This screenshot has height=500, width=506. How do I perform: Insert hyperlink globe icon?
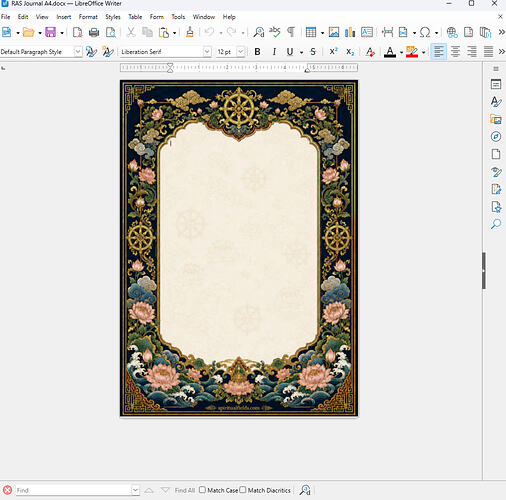pyautogui.click(x=452, y=32)
